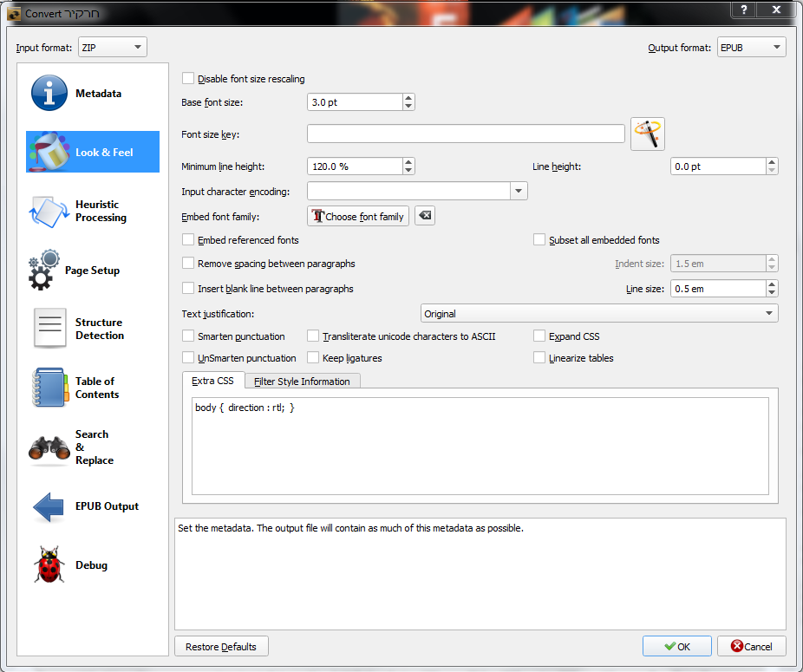Open EPUB Output arrow icon
Image resolution: width=803 pixels, height=672 pixels.
click(x=49, y=506)
